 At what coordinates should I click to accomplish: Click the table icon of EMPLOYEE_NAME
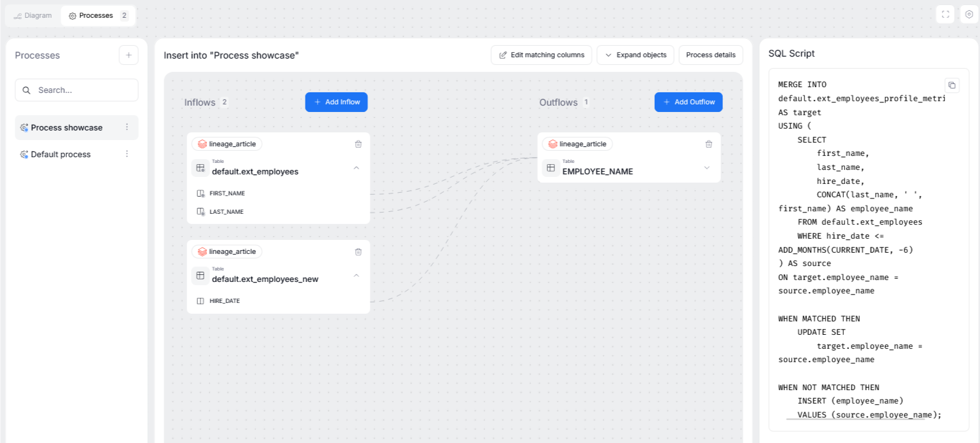tap(550, 168)
